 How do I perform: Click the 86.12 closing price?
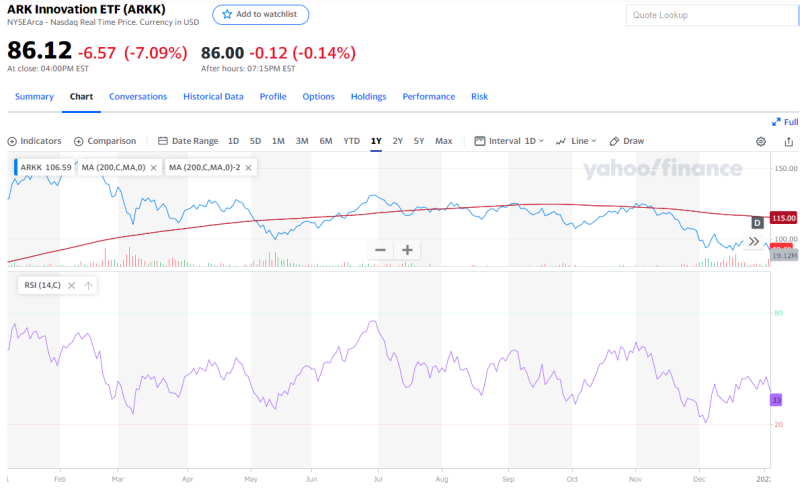[39, 51]
